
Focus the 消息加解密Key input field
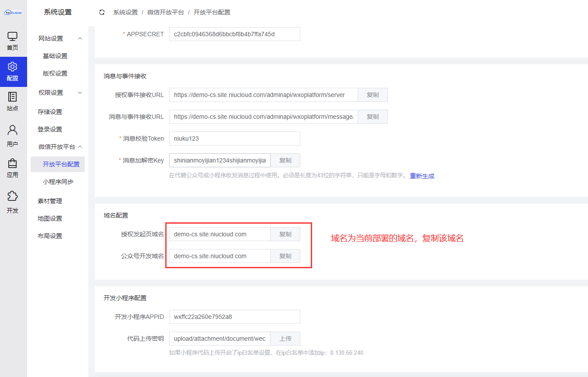pyautogui.click(x=220, y=160)
